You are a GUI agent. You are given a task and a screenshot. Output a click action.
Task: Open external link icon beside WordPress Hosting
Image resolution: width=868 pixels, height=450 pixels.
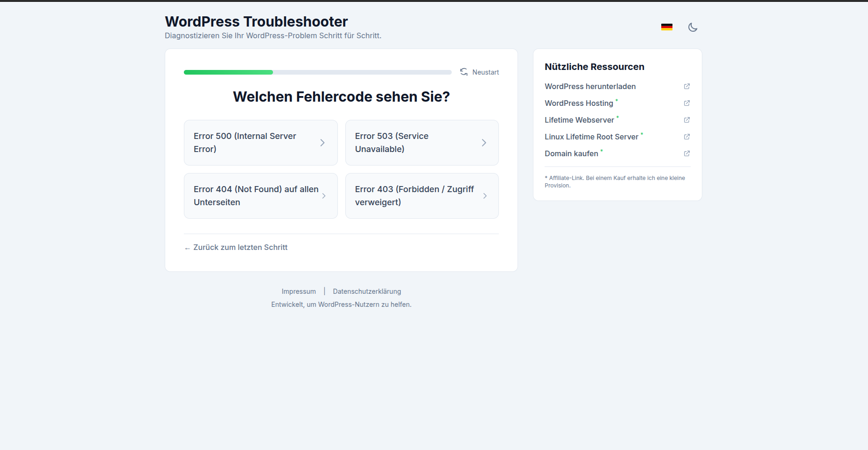click(687, 103)
